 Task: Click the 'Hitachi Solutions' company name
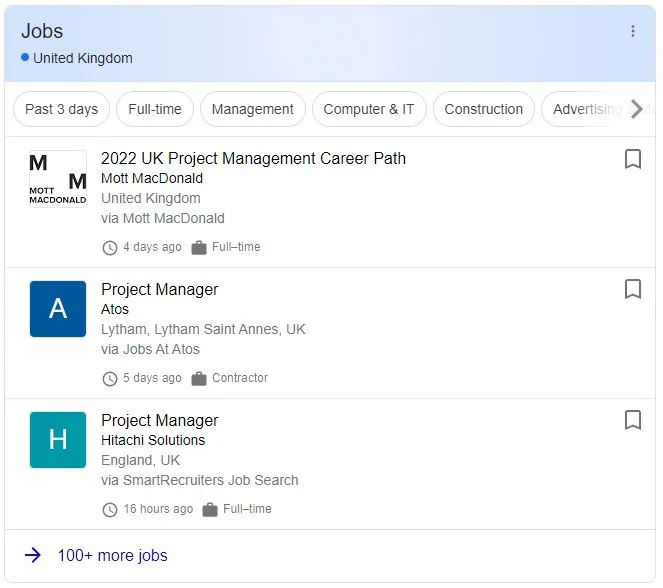(153, 440)
